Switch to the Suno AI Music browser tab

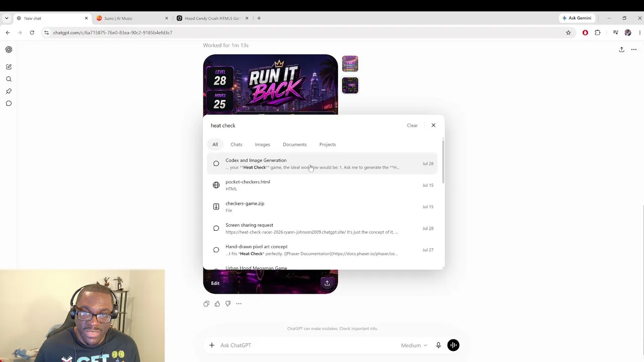point(132,18)
